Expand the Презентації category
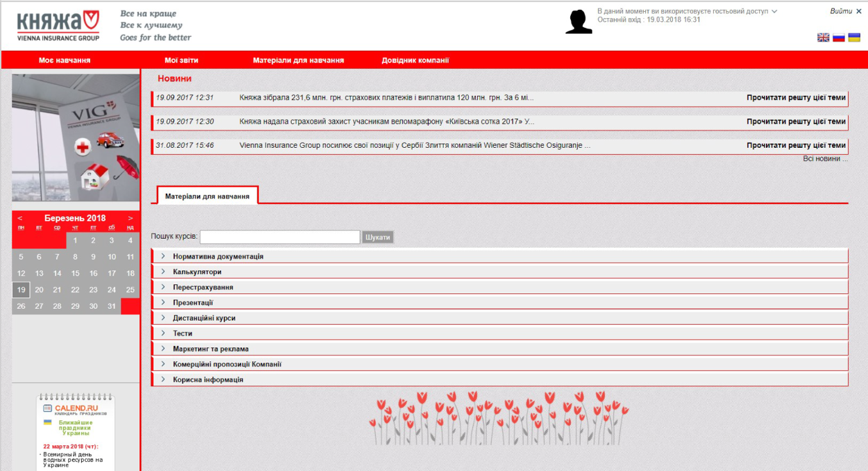Viewport: 868px width, 471px height. [499, 302]
